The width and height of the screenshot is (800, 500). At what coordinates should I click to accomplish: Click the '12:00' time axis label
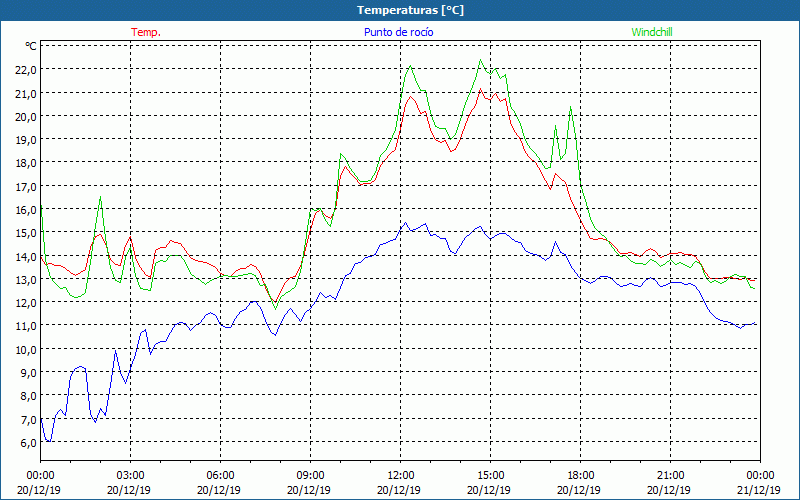400,476
